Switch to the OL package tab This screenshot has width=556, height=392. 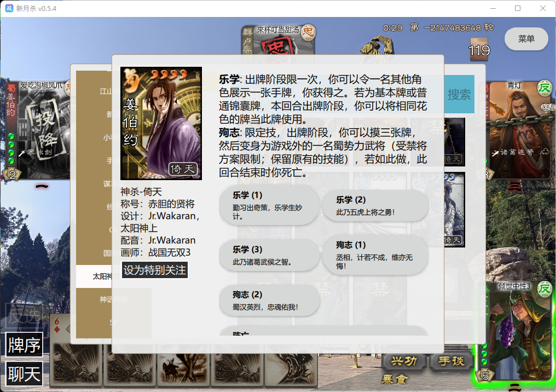coord(94,230)
